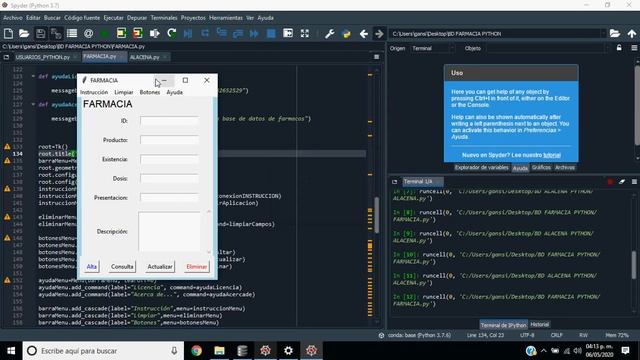Image resolution: width=640 pixels, height=360 pixels.
Task: Start debugging with the debug icon
Action: pyautogui.click(x=188, y=33)
